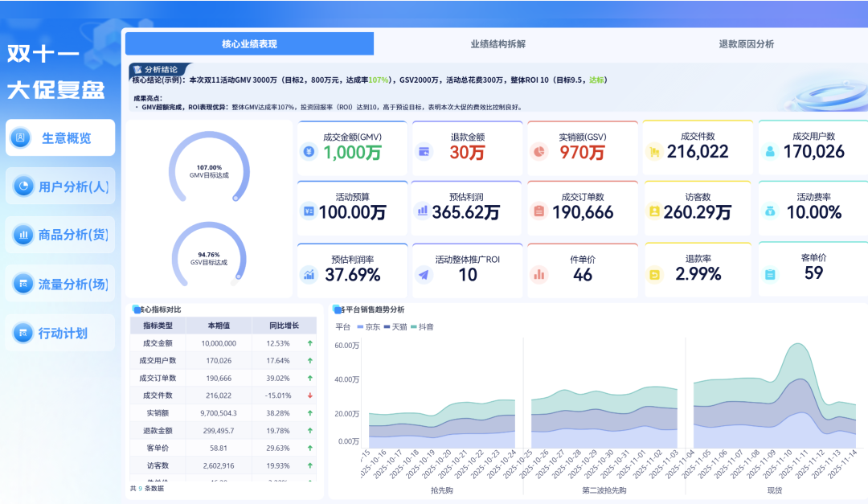Toggle 京东 legend series in chart

click(369, 327)
